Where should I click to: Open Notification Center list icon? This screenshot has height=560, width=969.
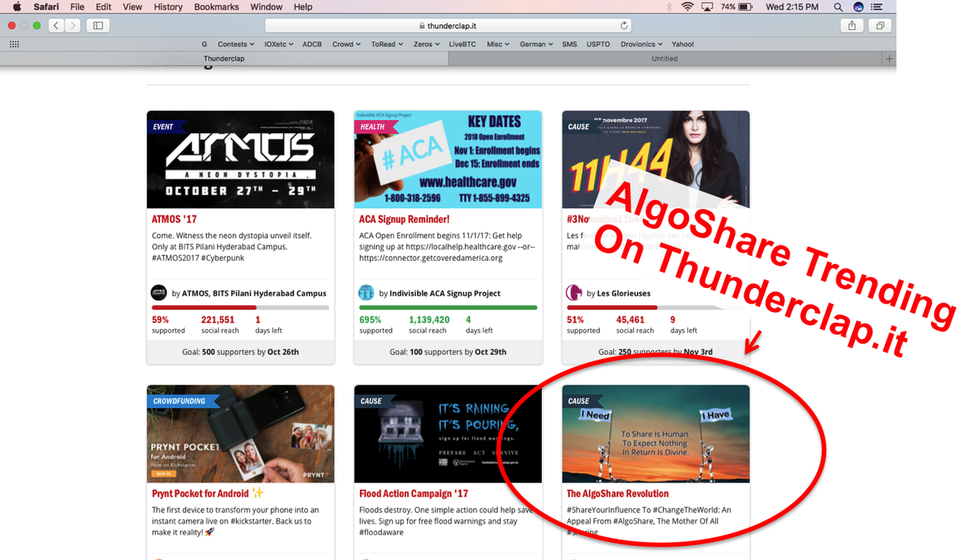point(879,6)
